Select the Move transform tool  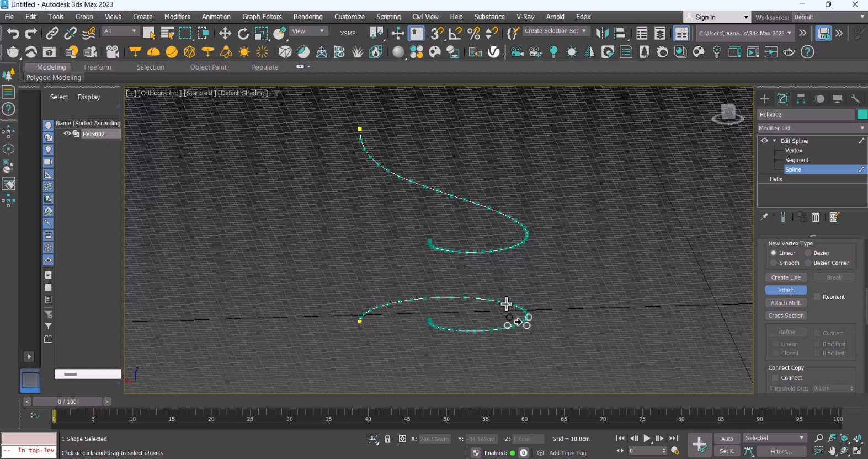coord(225,34)
